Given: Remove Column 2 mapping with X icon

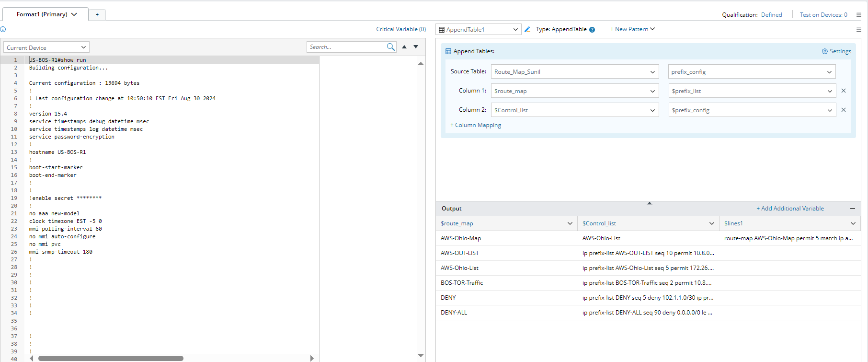Looking at the screenshot, I should tap(844, 110).
